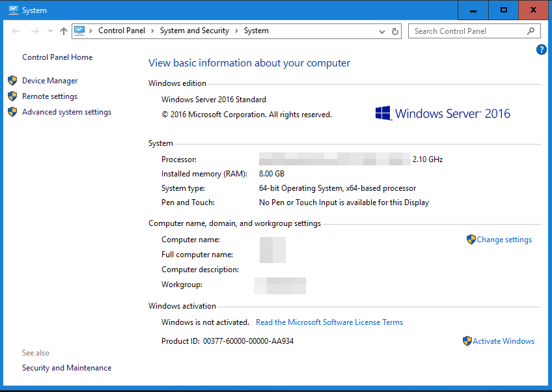The image size is (552, 392).
Task: Click Product ID 00377-60000-00000-AA934
Action: point(227,341)
